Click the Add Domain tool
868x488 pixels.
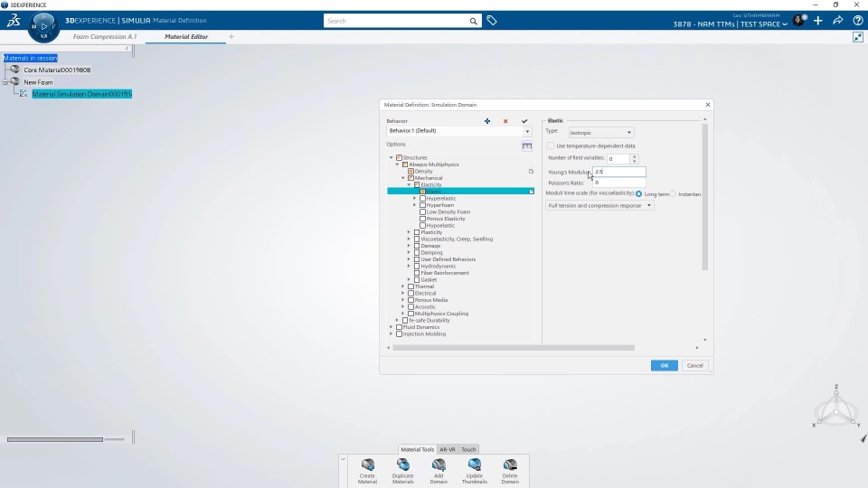[x=439, y=471]
